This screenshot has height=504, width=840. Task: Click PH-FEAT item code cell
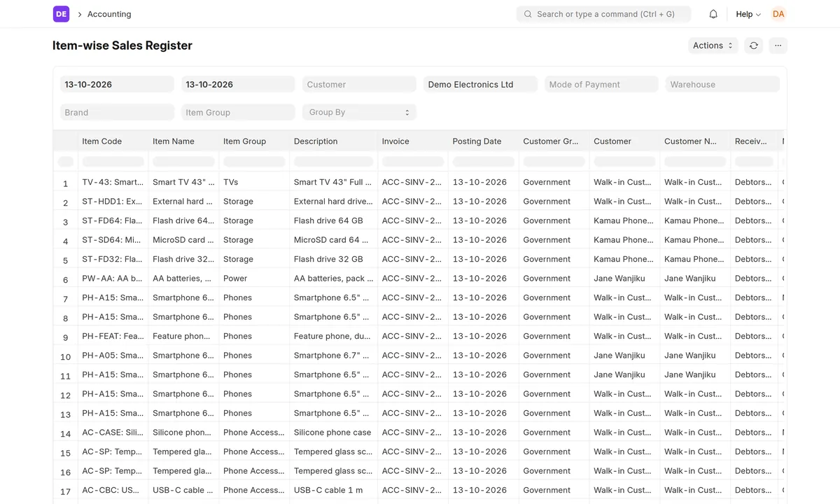113,336
